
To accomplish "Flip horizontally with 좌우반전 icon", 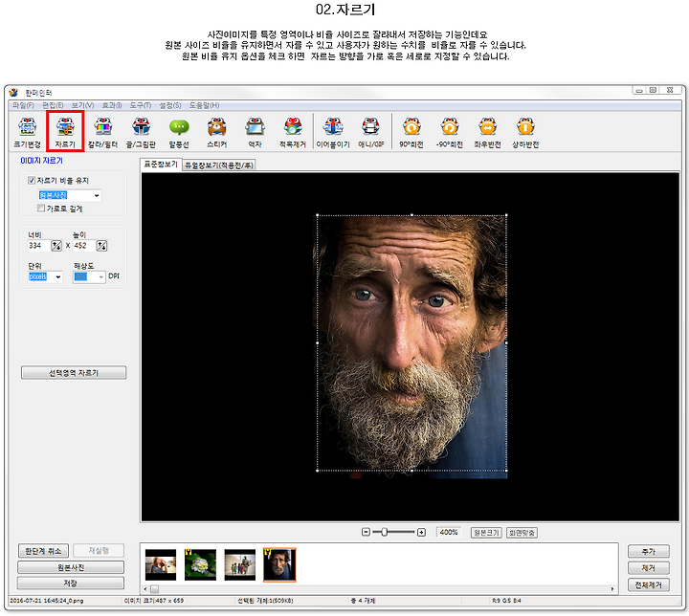I will [487, 132].
